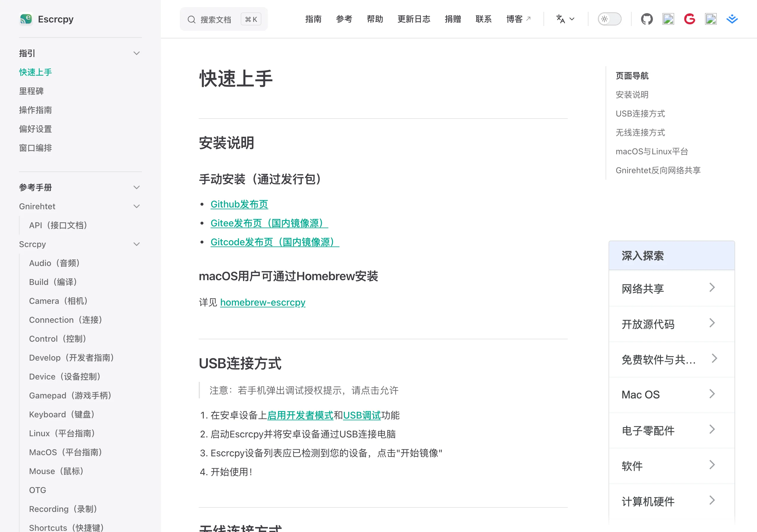Open Mac OS entry in explore panel
The image size is (757, 532).
(x=672, y=395)
